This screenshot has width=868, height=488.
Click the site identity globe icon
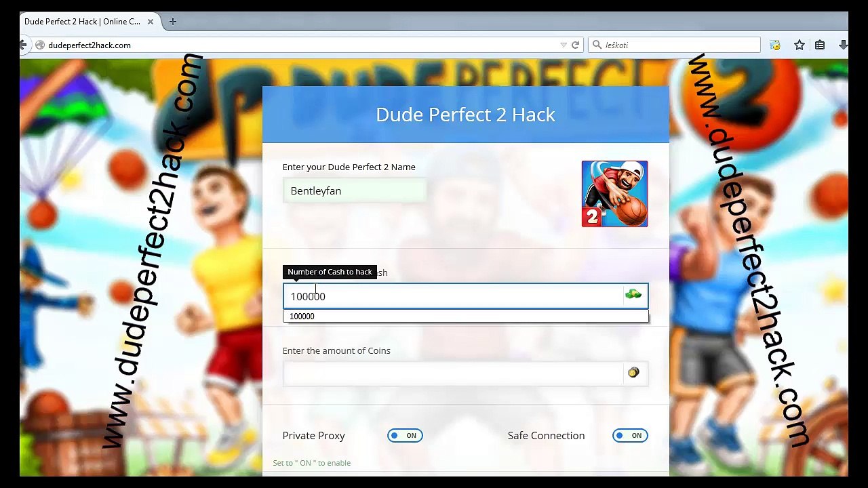(x=39, y=45)
